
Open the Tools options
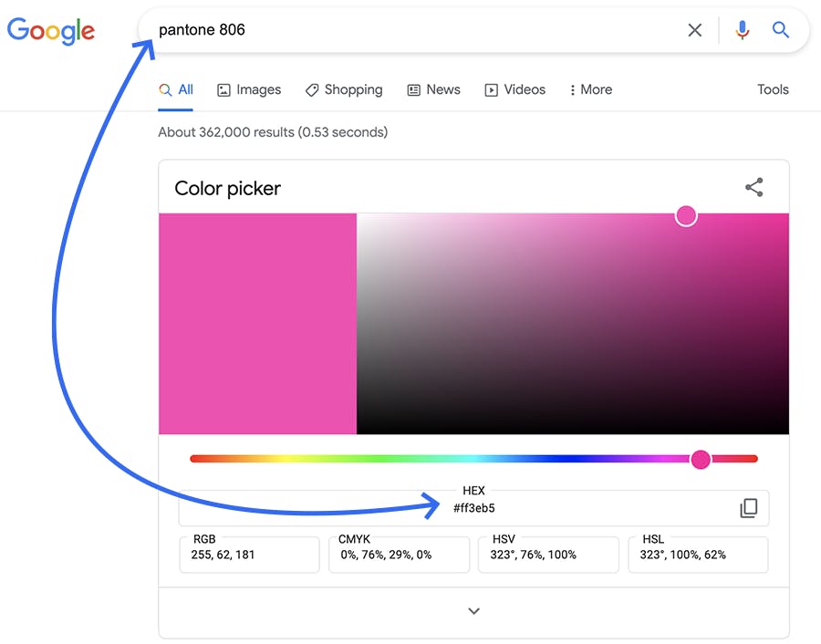(773, 89)
